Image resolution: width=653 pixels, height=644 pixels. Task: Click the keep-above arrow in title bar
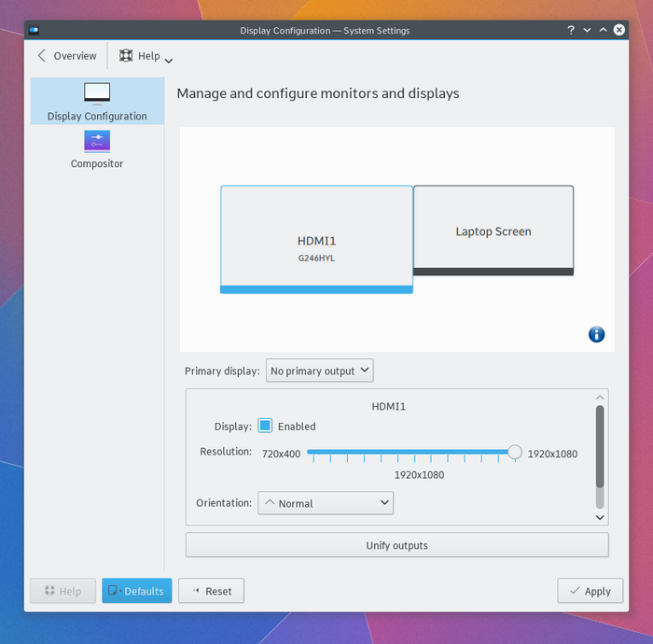[x=604, y=31]
